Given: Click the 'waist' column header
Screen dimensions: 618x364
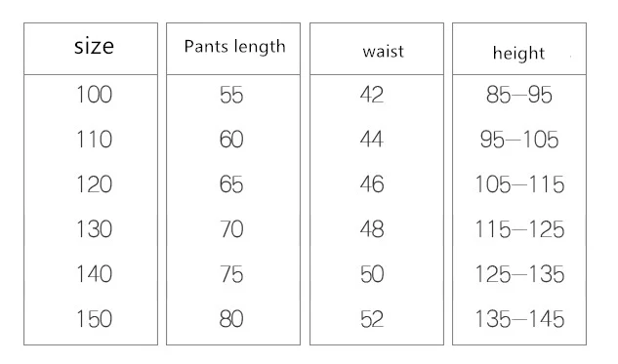Looking at the screenshot, I should coord(383,52).
